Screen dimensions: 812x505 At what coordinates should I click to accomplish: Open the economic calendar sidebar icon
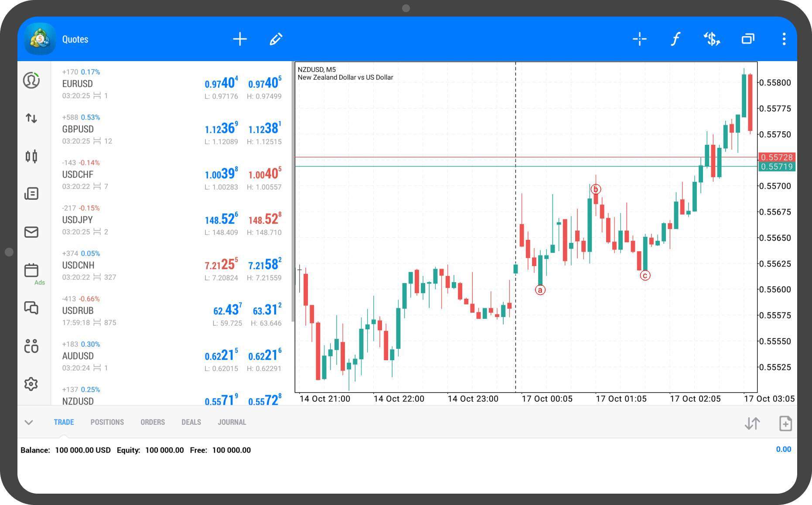tap(31, 270)
